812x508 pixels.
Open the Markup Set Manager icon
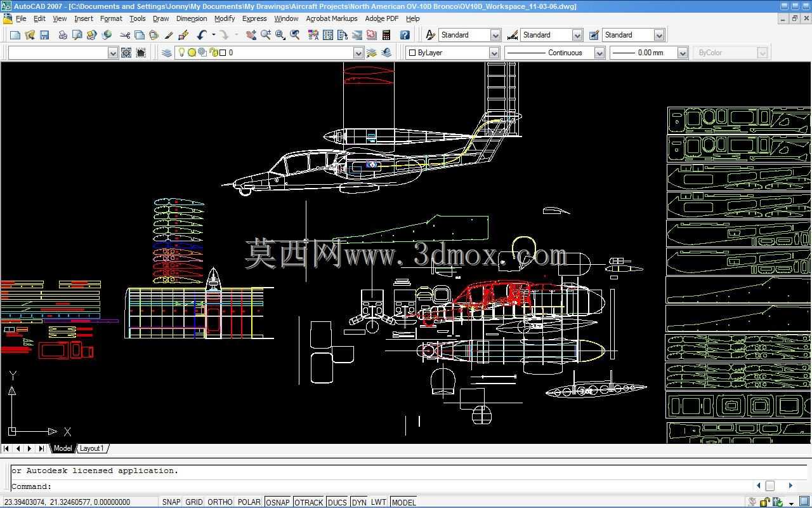tap(372, 35)
